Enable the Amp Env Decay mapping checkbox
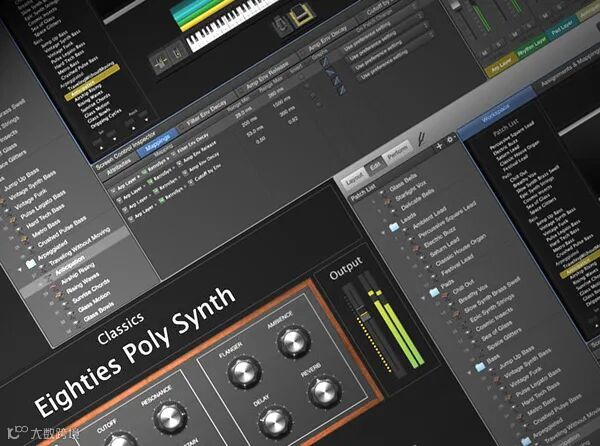 pyautogui.click(x=185, y=173)
